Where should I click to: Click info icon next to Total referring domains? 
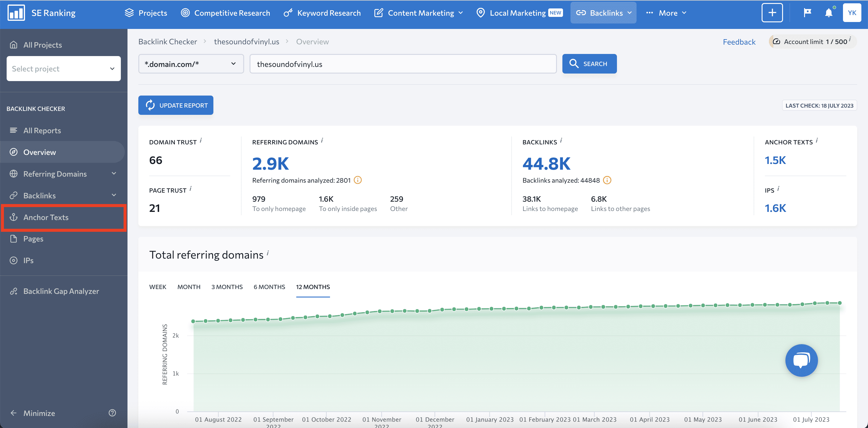coord(268,253)
